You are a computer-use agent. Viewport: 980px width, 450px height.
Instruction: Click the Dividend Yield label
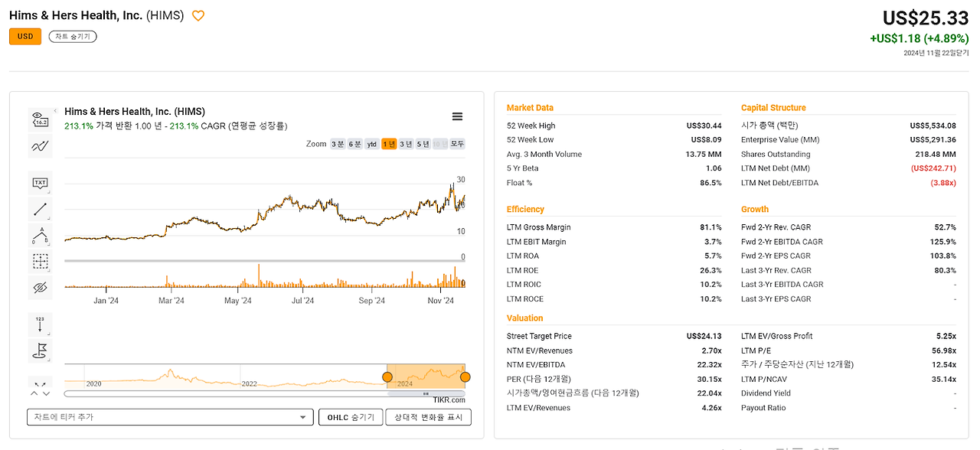766,393
